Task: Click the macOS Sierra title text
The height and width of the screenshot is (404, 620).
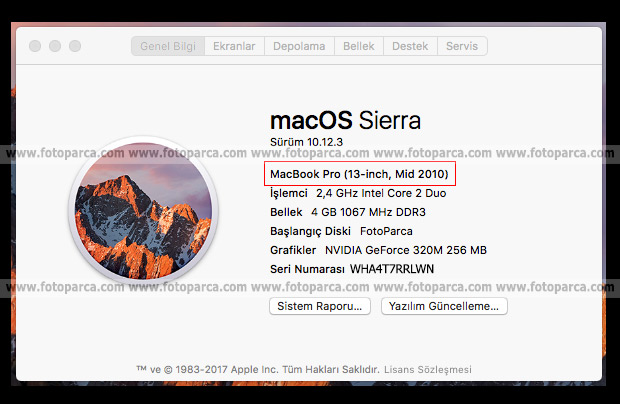Action: pyautogui.click(x=345, y=120)
